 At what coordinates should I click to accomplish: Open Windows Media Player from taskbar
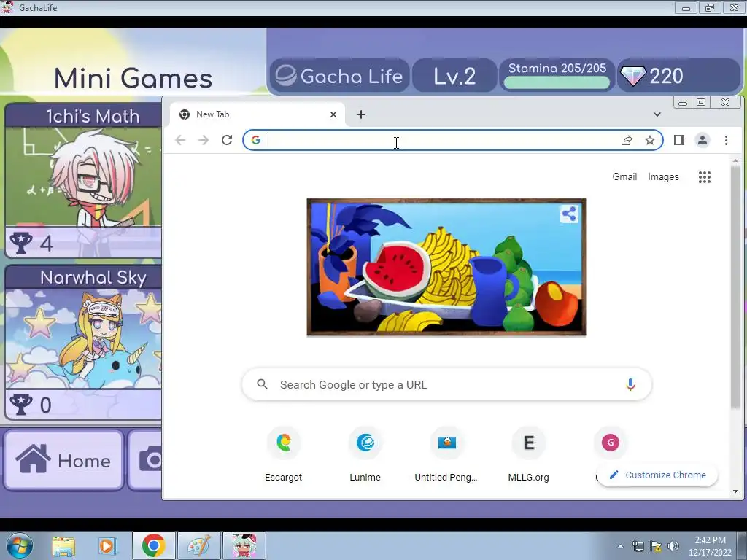tap(108, 545)
